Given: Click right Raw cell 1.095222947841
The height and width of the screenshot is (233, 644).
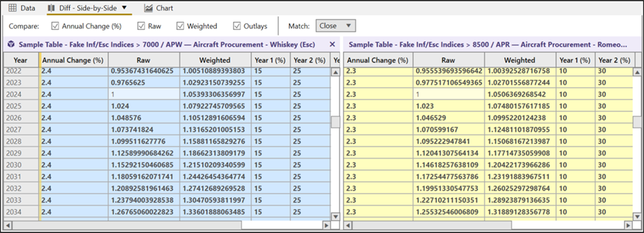Looking at the screenshot, I should point(448,141).
